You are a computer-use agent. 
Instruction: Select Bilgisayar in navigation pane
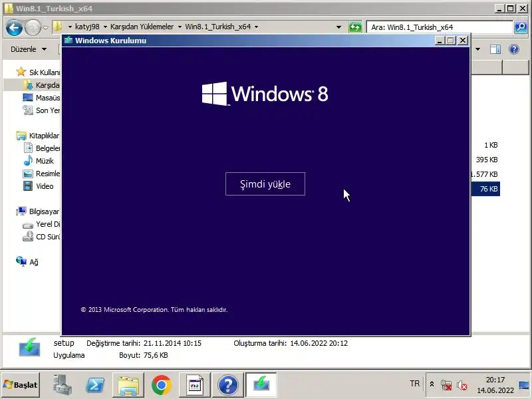tap(38, 211)
